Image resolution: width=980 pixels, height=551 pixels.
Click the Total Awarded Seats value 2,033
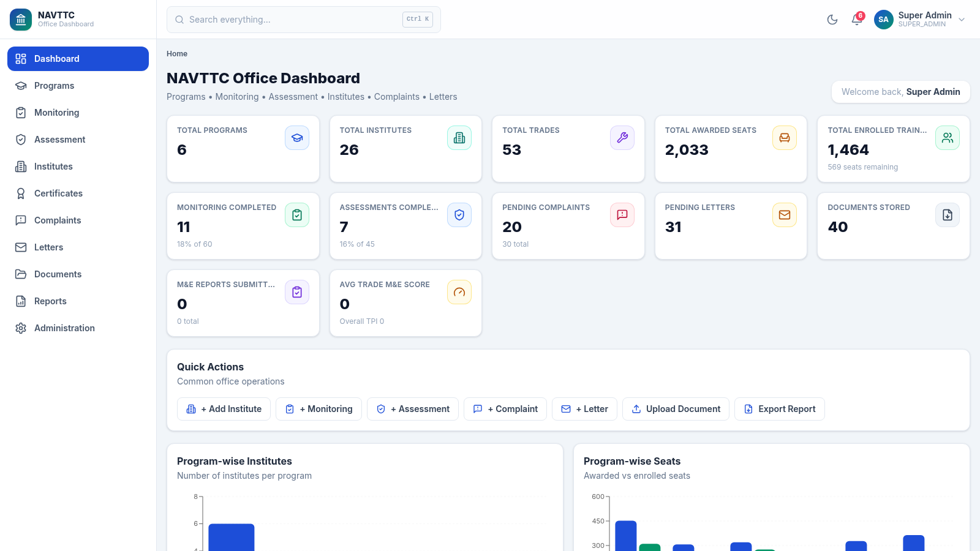point(687,150)
